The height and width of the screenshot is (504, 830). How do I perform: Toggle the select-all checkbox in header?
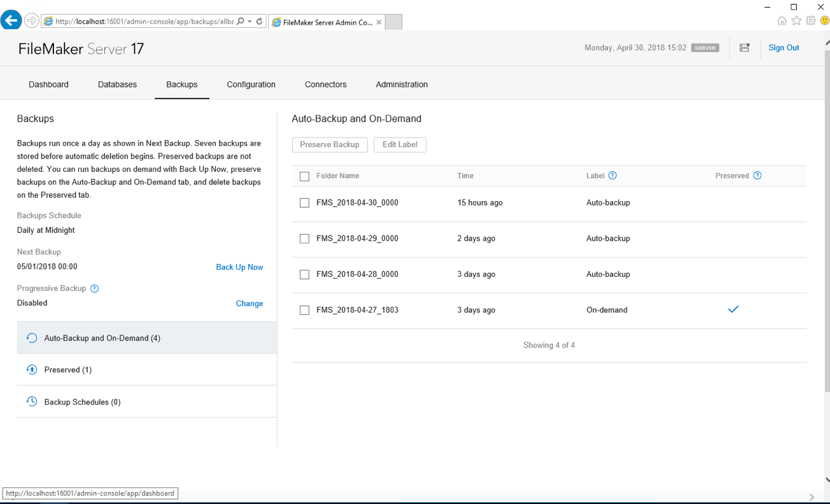pyautogui.click(x=304, y=176)
